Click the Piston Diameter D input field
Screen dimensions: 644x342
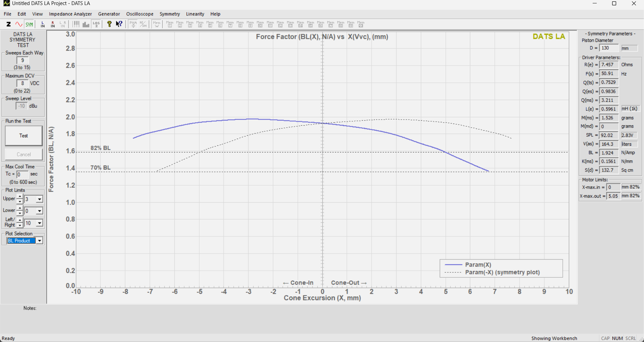(x=608, y=48)
